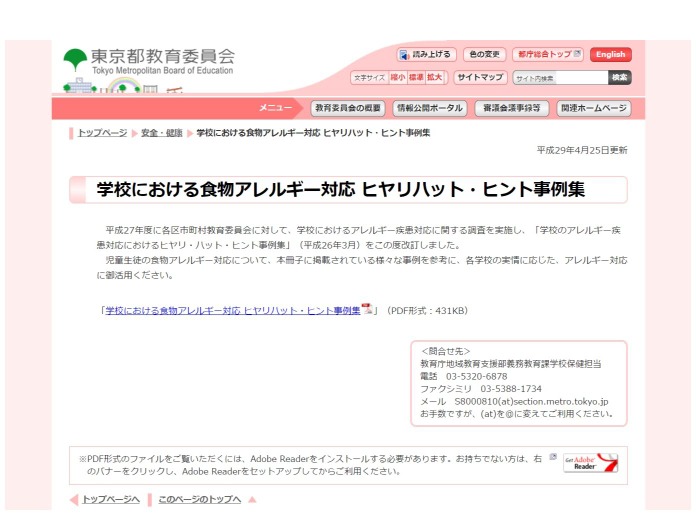Click the 安全・健康 breadcrumb link

(162, 133)
